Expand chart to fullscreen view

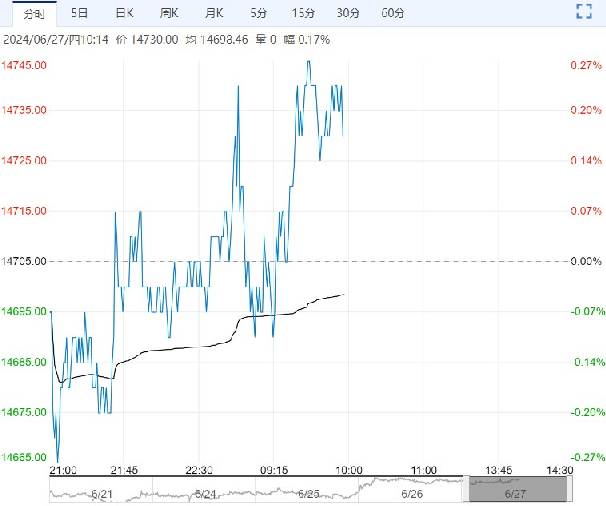point(585,12)
